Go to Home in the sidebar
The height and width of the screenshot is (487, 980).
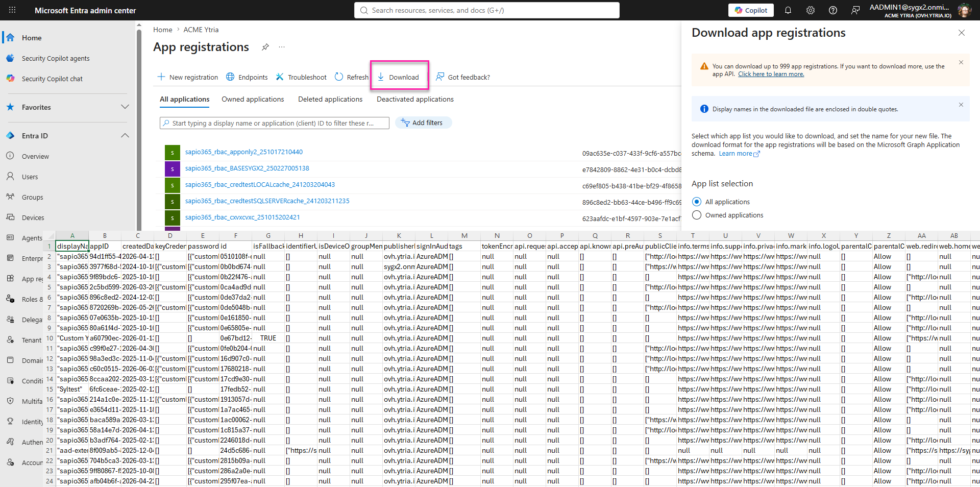32,38
